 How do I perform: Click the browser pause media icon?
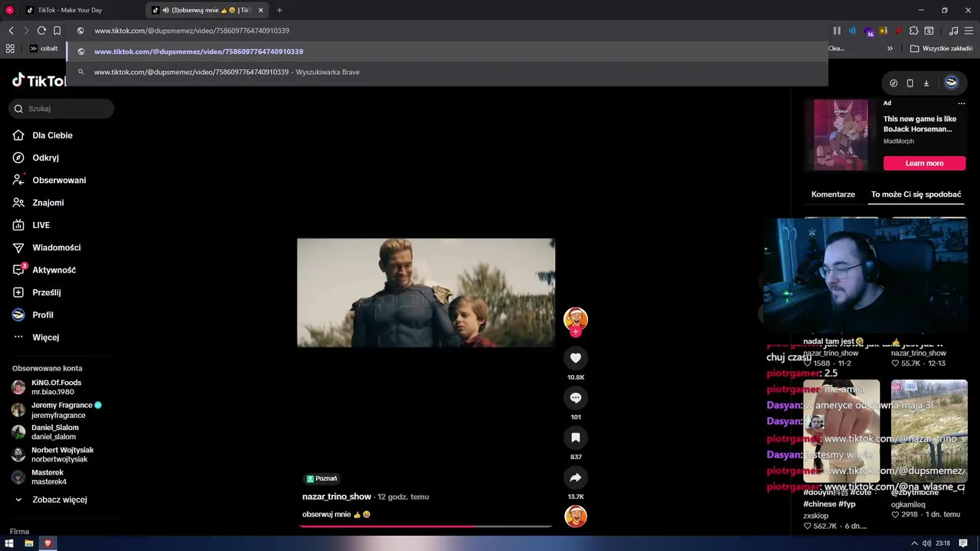837,31
